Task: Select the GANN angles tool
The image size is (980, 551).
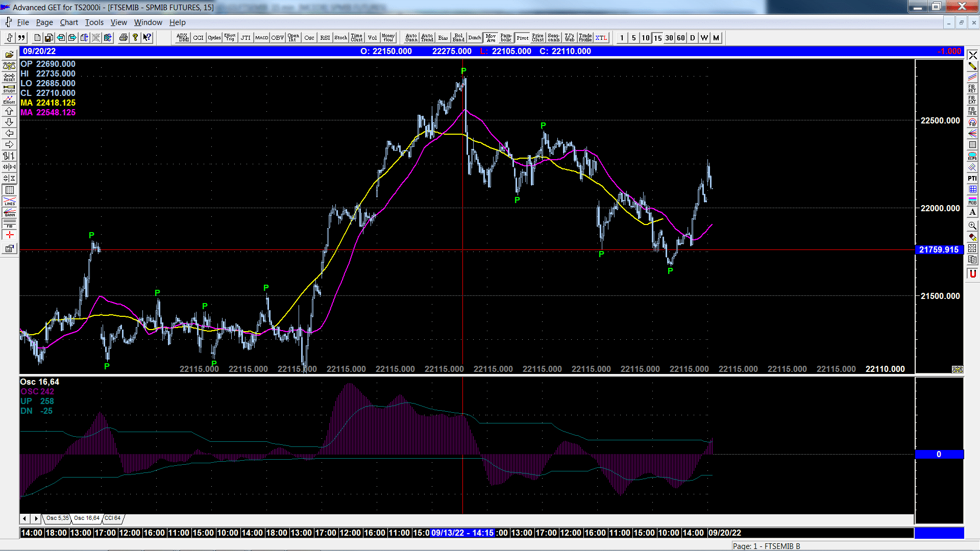Action: tap(9, 212)
